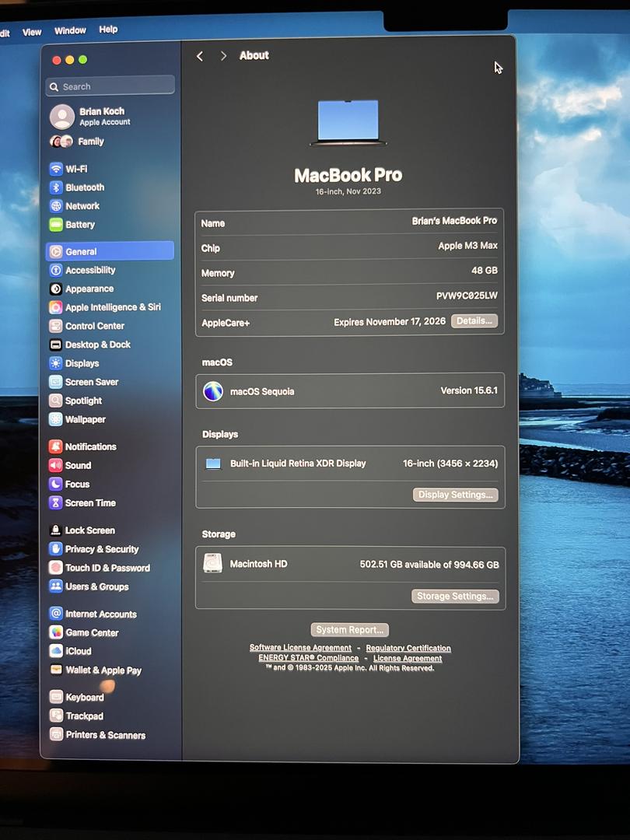
Task: Open Touch ID & Password pane
Action: (x=107, y=568)
